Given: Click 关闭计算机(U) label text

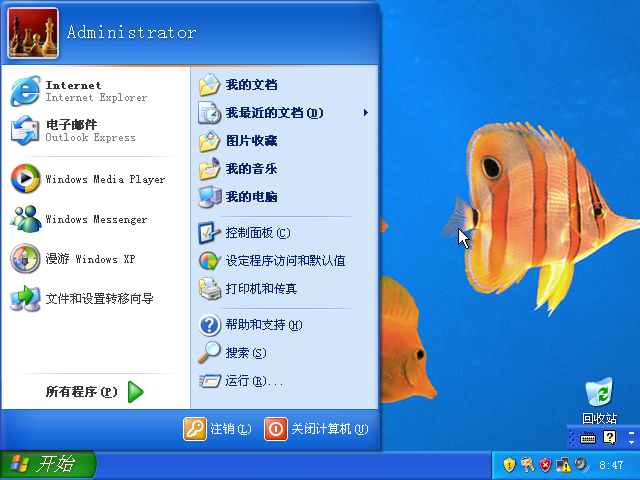Looking at the screenshot, I should [x=330, y=429].
